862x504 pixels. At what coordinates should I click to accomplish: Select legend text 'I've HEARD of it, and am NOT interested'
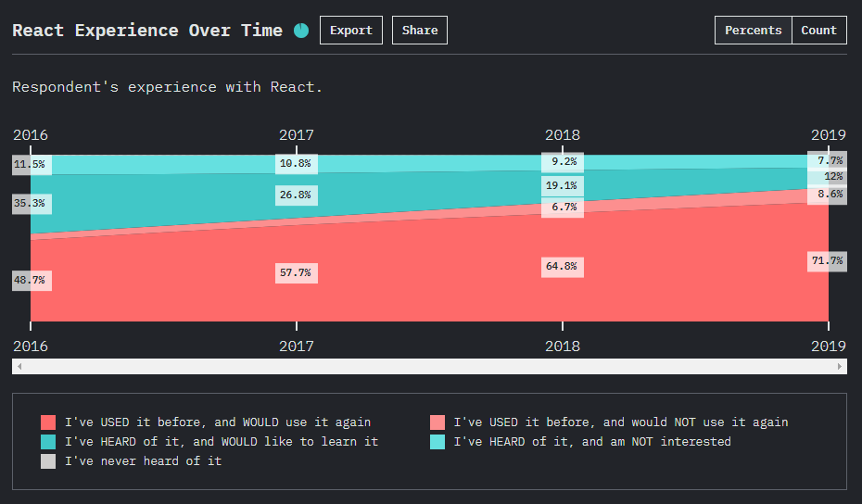point(592,441)
